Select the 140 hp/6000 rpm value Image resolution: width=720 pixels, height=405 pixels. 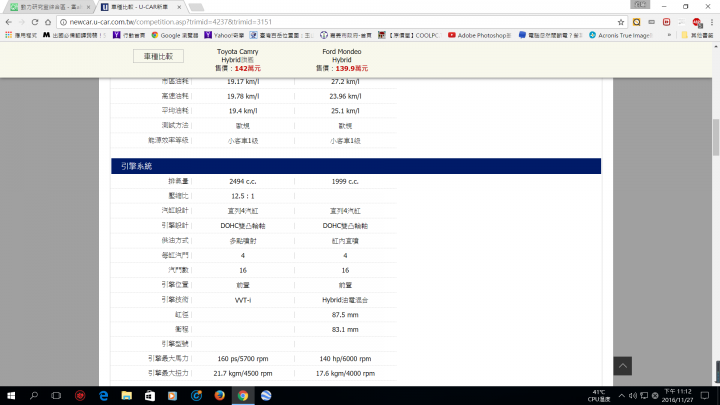[345, 359]
